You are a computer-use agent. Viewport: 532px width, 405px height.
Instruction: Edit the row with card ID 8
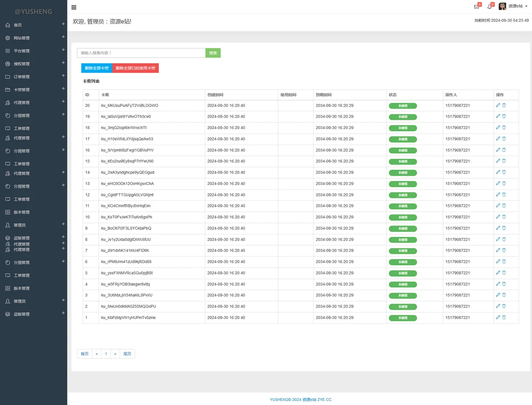[498, 239]
